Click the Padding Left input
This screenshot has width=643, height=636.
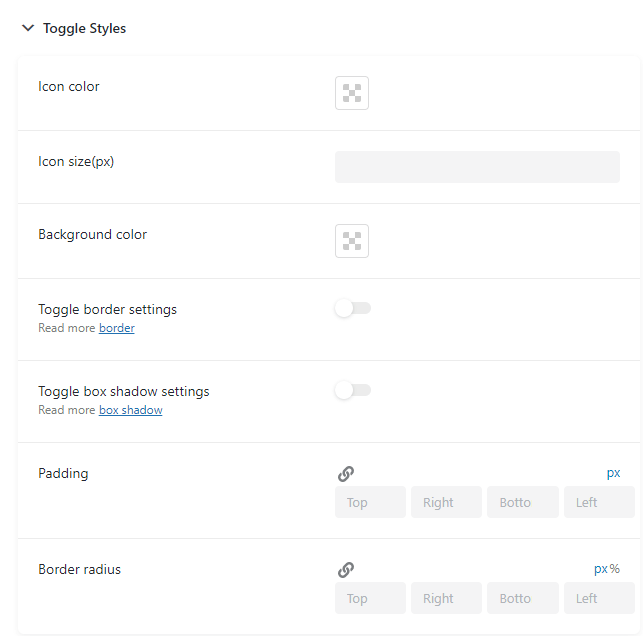click(599, 502)
